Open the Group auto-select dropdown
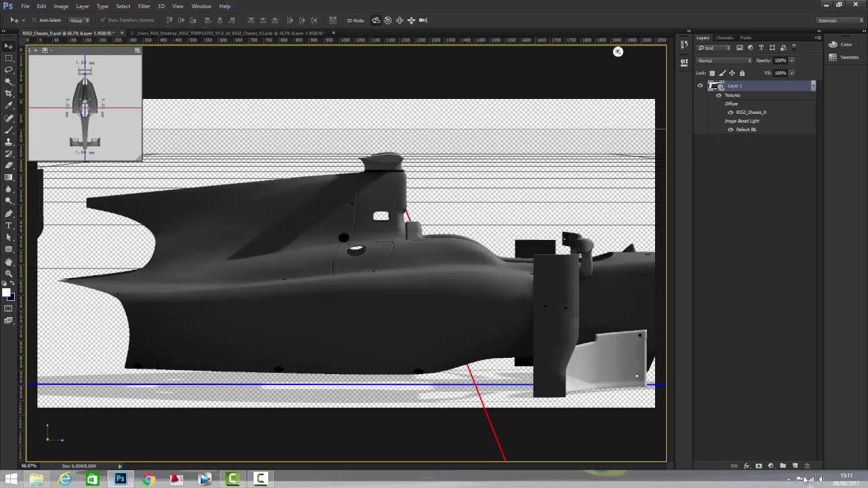 (x=79, y=20)
